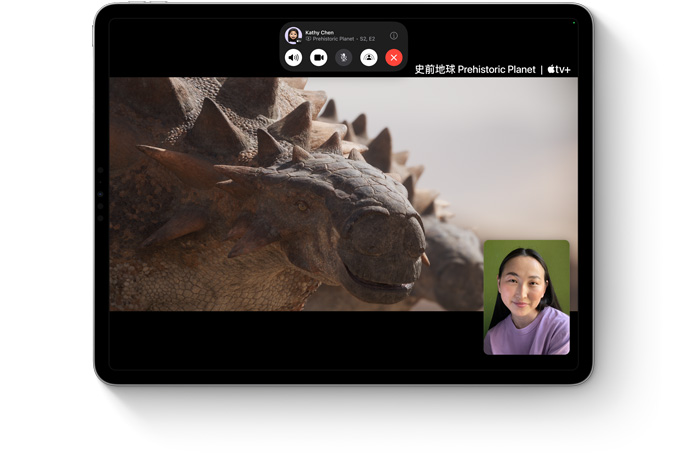Open call info via the circled i icon

394,36
